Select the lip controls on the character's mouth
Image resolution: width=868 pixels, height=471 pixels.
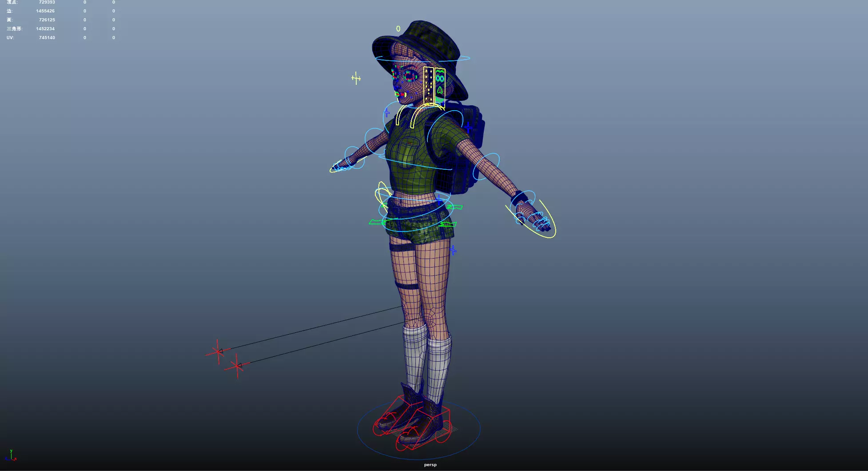tap(400, 94)
